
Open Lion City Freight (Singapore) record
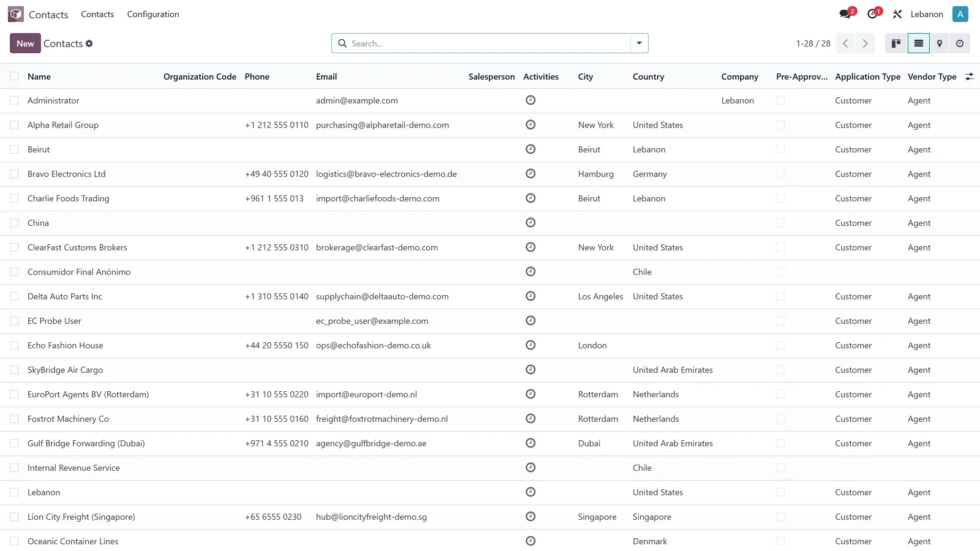point(81,517)
